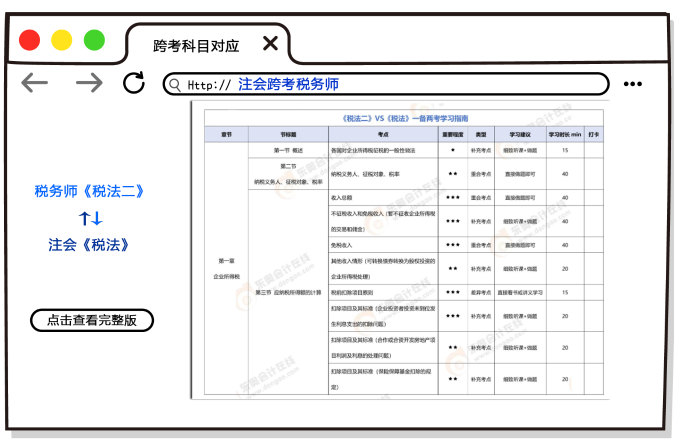The height and width of the screenshot is (442, 674).
Task: Reload the page with the refresh icon
Action: coord(134,83)
